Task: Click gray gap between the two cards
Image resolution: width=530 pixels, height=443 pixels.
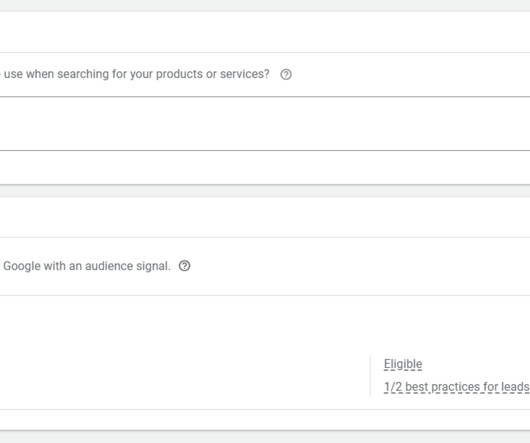Action: coord(265,191)
